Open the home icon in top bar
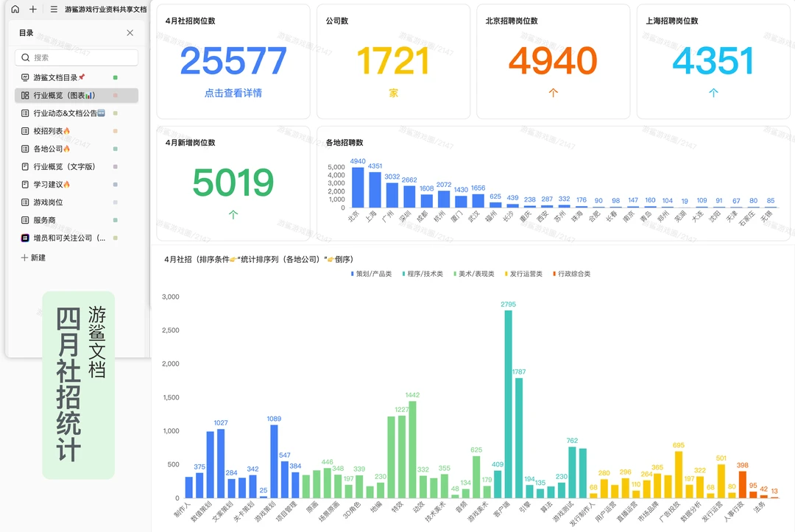Image resolution: width=795 pixels, height=532 pixels. point(15,9)
